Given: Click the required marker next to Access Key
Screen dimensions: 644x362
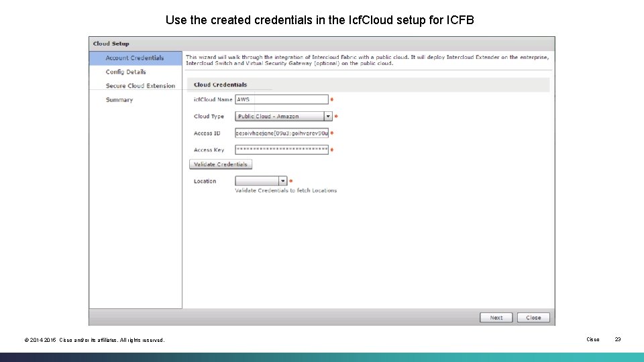Looking at the screenshot, I should (332, 149).
